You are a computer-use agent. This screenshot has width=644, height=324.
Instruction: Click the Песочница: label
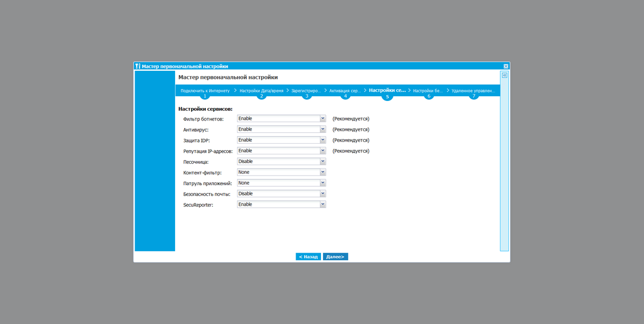(196, 162)
